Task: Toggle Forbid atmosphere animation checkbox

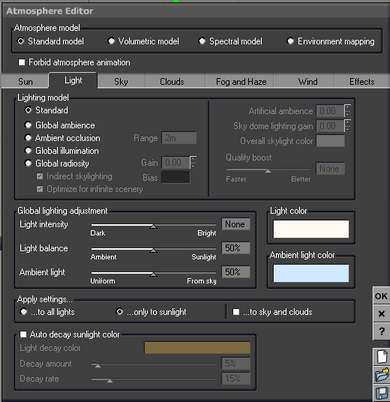Action: [22, 62]
